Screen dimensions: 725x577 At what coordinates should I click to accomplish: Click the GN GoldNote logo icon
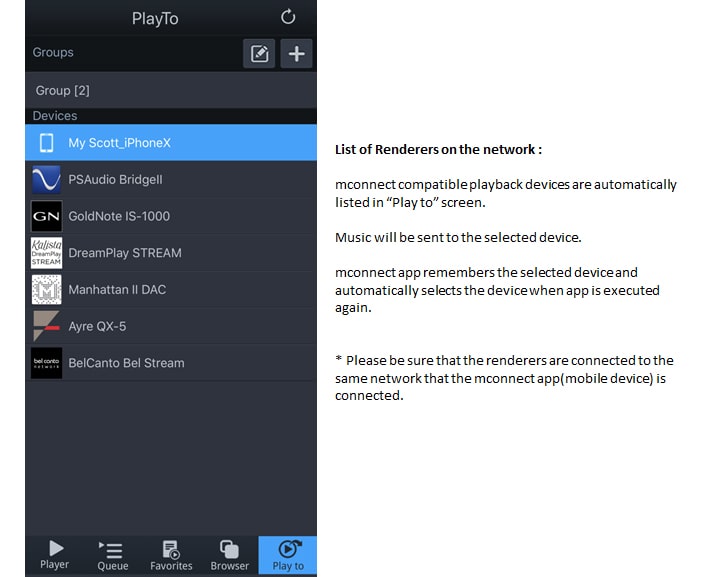(x=46, y=216)
